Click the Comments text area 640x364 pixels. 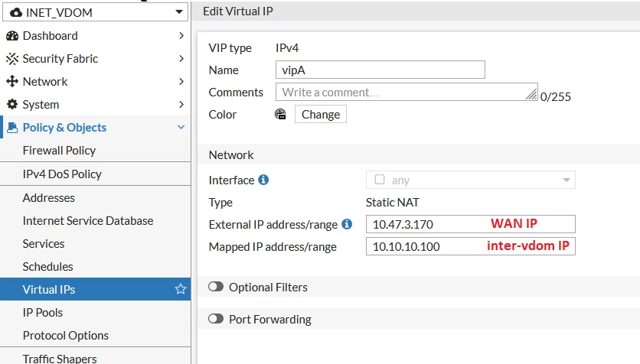tap(407, 92)
